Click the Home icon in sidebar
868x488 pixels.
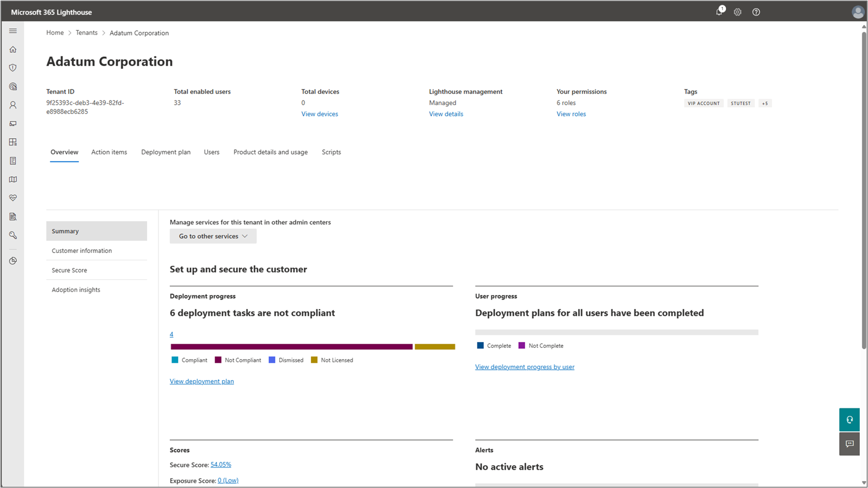click(x=13, y=49)
